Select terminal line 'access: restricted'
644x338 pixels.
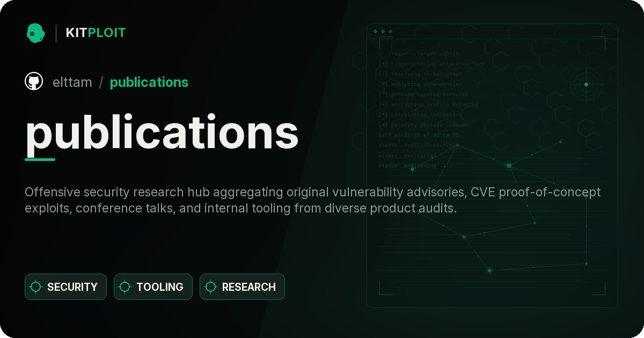tap(407, 156)
